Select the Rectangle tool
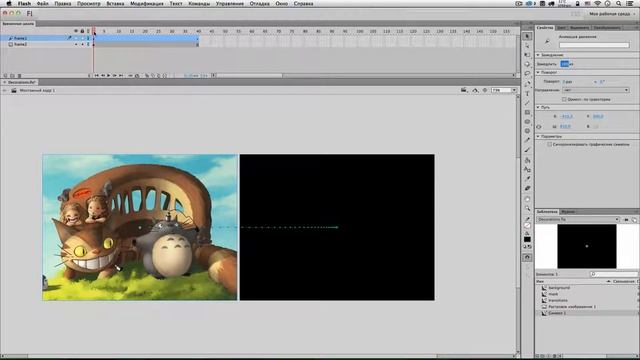This screenshot has width=640, height=360. coord(527,112)
